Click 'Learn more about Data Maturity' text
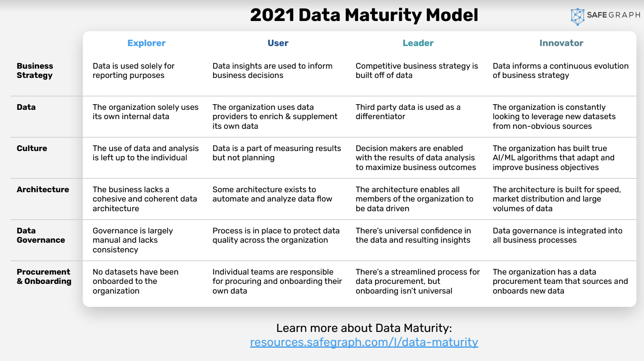Image resolution: width=644 pixels, height=361 pixels. click(x=364, y=328)
